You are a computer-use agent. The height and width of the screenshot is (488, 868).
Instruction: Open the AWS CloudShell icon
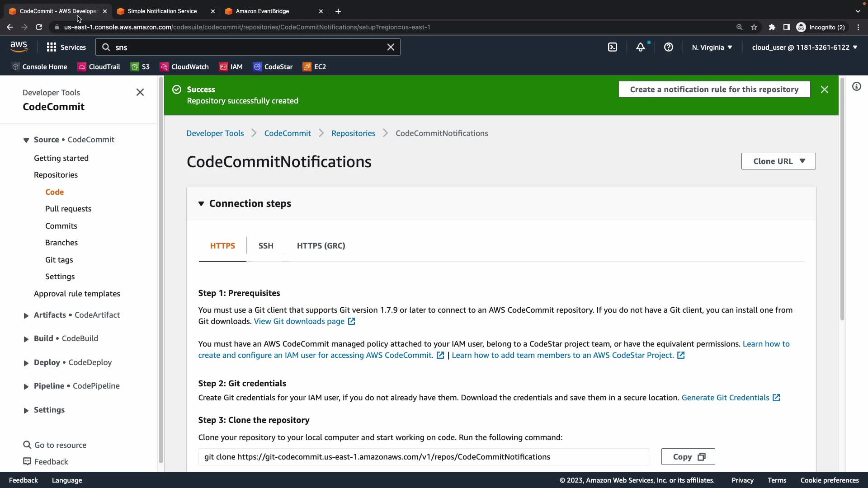(x=613, y=47)
